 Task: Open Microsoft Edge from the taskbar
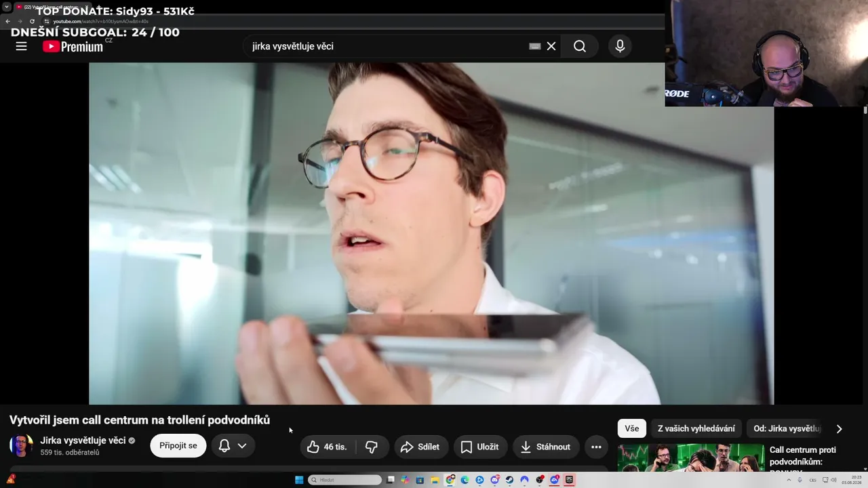465,480
